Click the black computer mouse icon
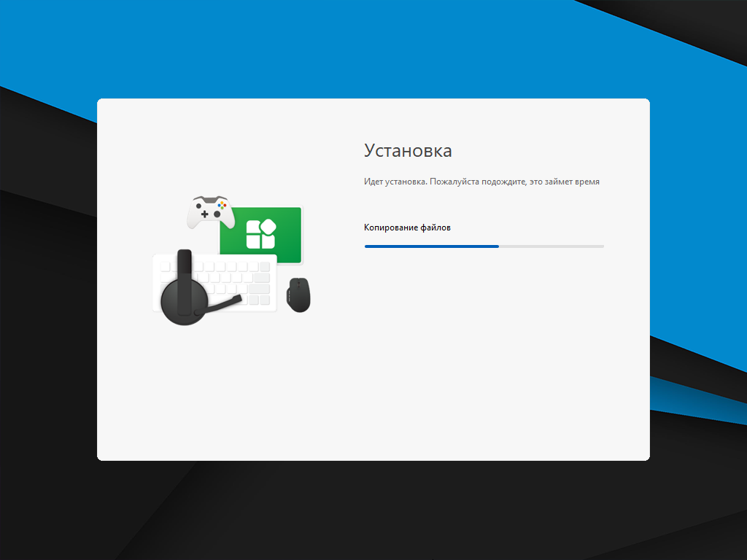The image size is (747, 560). (x=298, y=295)
